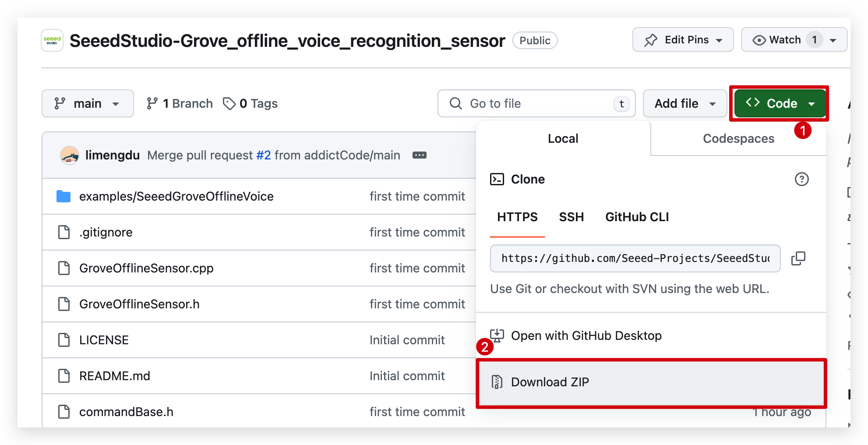Open GroveOfflineSensor.cpp file

[x=146, y=268]
